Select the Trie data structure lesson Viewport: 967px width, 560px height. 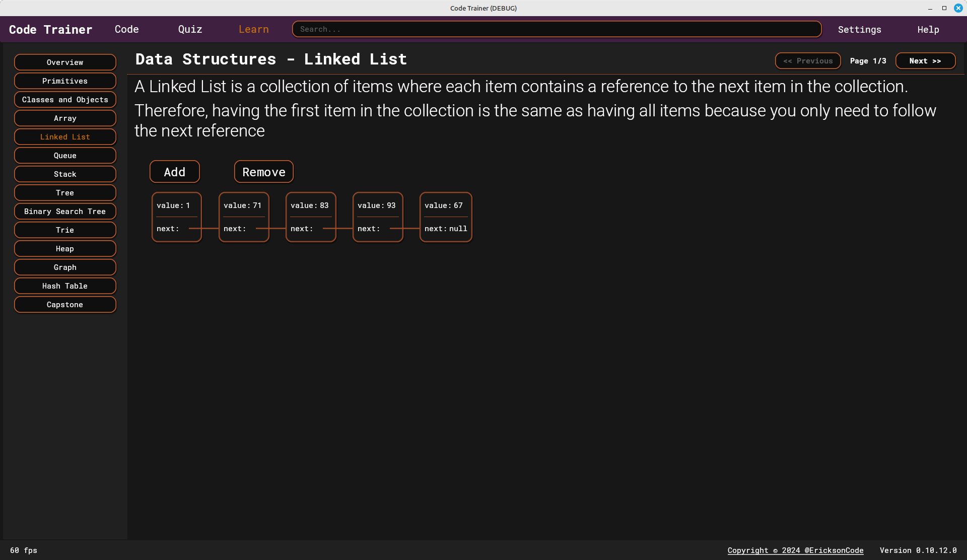[64, 230]
